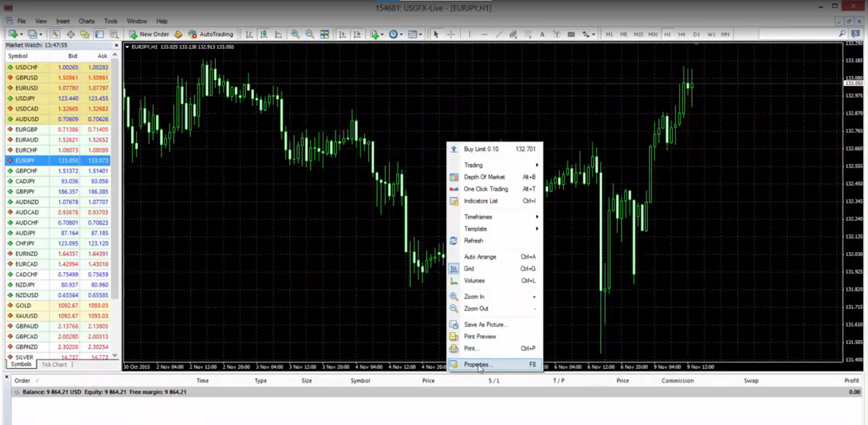Select the GBPUSD symbol row
Image resolution: width=868 pixels, height=425 pixels.
pyautogui.click(x=58, y=78)
